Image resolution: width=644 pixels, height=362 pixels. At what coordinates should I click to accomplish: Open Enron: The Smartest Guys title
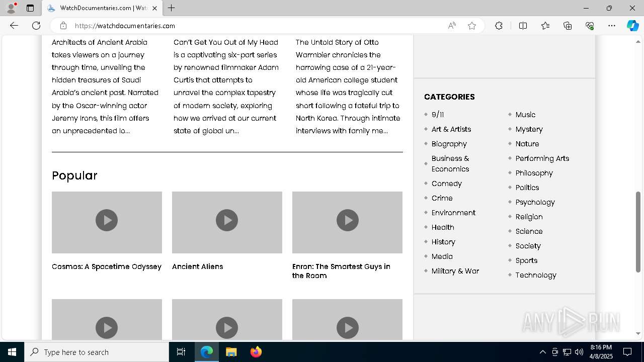(x=341, y=271)
